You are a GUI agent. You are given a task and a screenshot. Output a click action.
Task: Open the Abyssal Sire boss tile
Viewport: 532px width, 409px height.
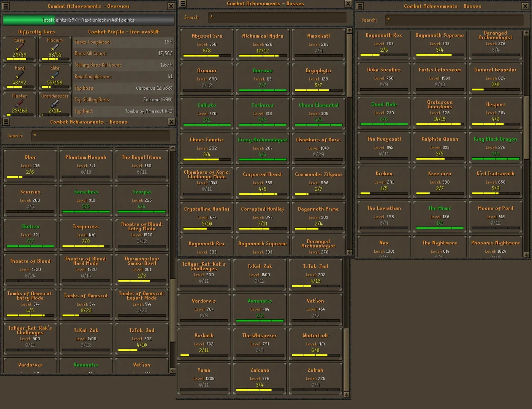pos(207,44)
